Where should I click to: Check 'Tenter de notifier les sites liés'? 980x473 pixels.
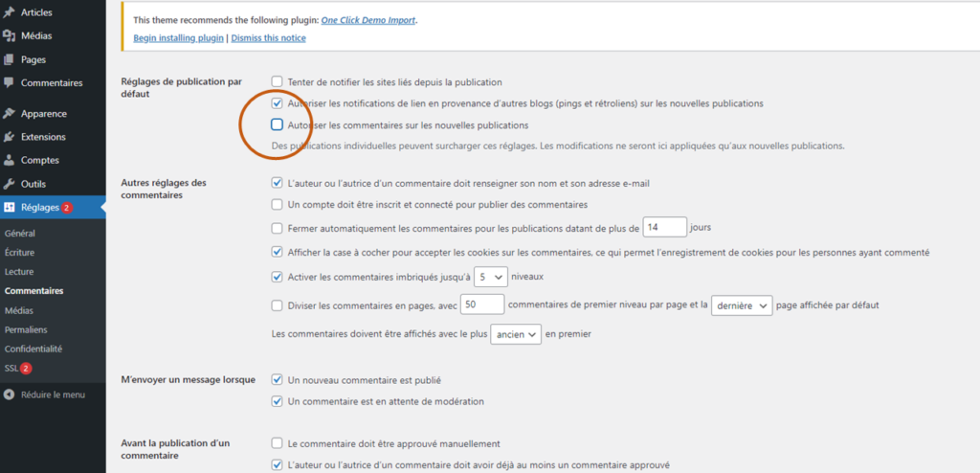coord(278,82)
